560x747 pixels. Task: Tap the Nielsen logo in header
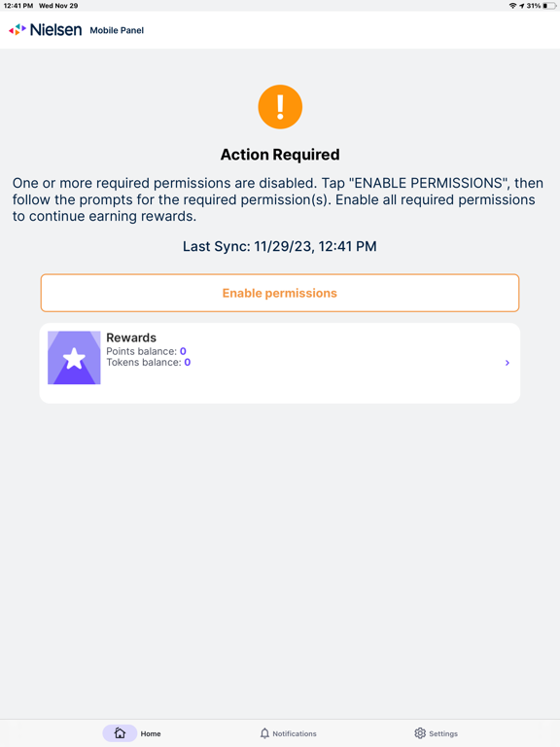(46, 30)
